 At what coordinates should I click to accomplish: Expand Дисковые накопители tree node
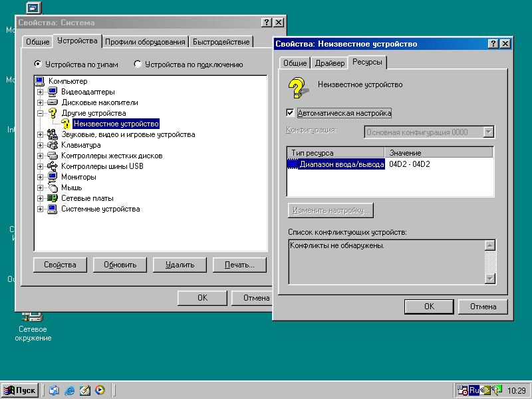tap(40, 102)
